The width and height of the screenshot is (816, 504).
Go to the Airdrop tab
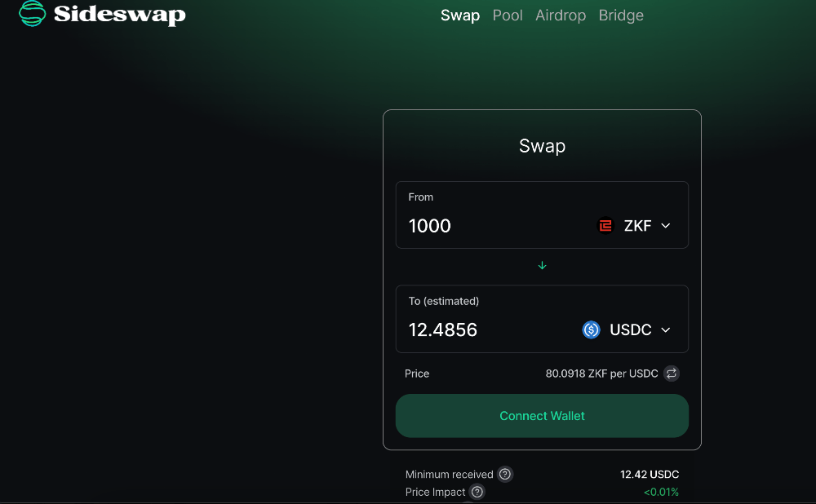pyautogui.click(x=561, y=15)
